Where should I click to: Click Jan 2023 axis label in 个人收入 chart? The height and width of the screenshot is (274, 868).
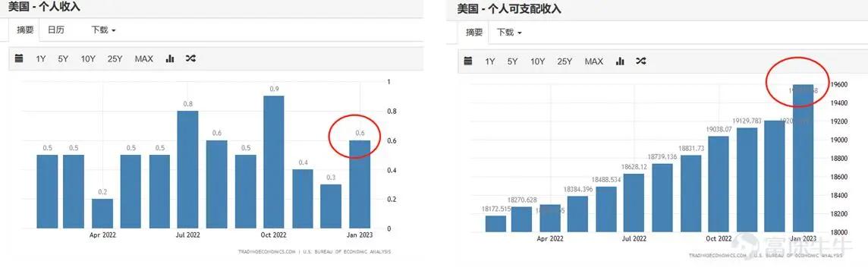click(x=360, y=235)
